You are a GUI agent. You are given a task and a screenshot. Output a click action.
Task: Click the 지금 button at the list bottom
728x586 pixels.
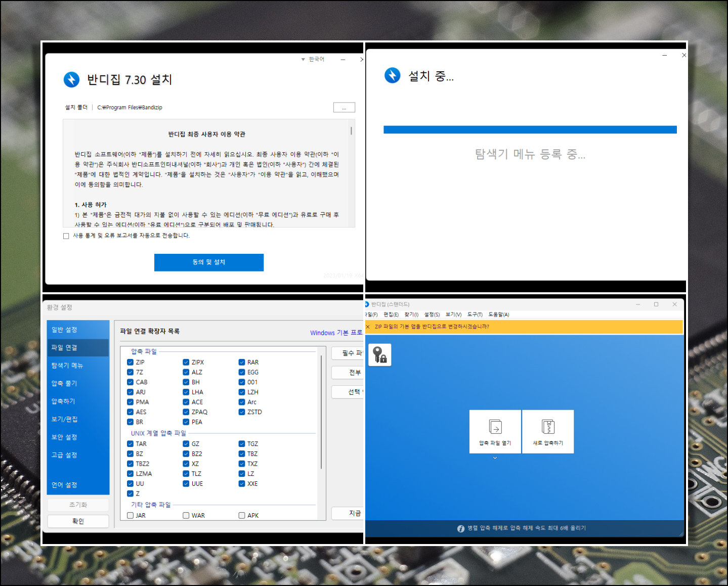[348, 513]
